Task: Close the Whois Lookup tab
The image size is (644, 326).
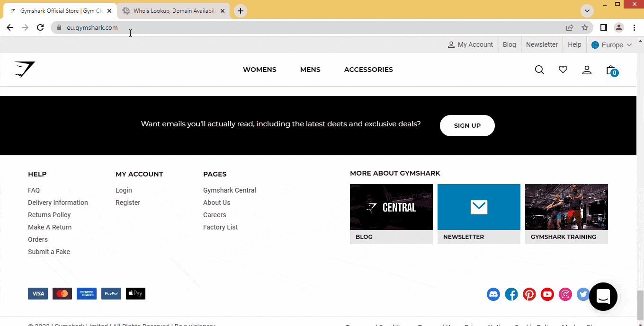Action: pos(223,11)
